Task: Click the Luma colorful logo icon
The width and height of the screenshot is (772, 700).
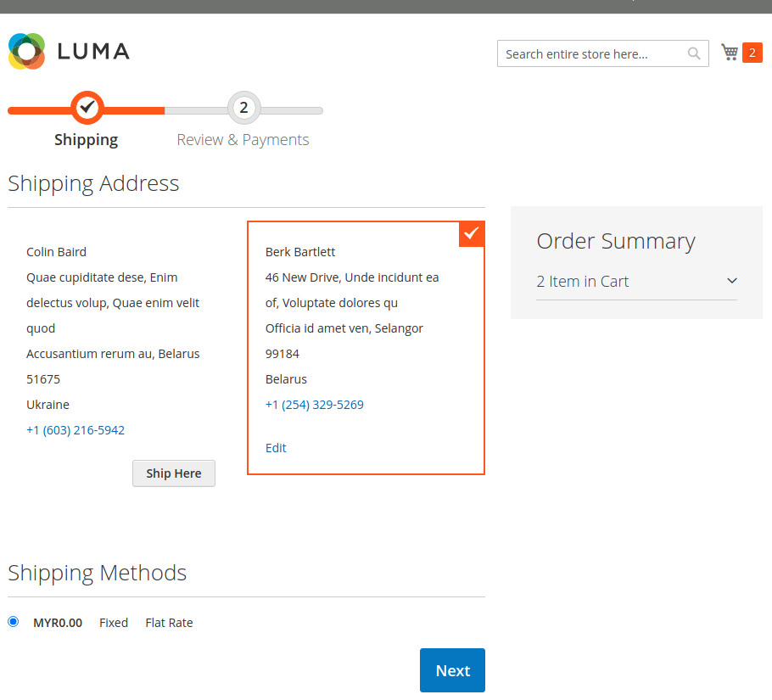Action: (x=26, y=52)
